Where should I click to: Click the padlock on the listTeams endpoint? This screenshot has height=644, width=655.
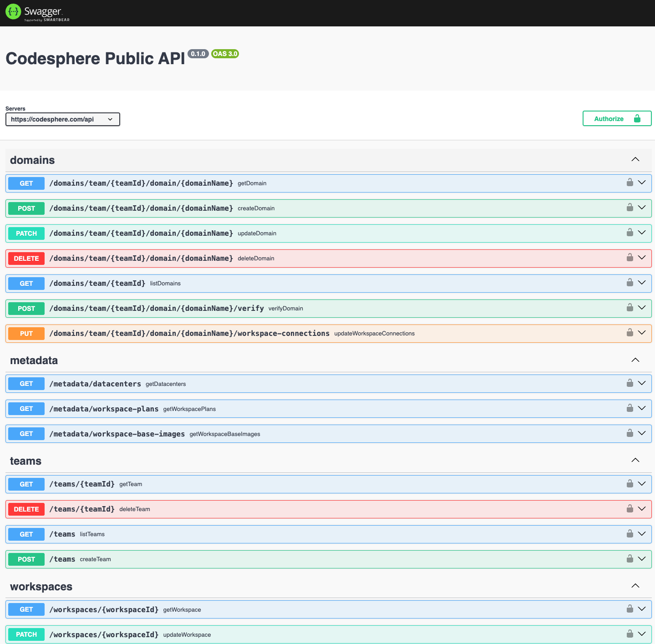[630, 533]
